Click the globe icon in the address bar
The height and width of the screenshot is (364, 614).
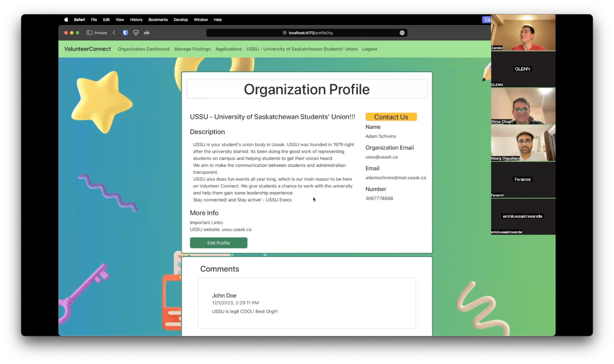[x=284, y=33]
